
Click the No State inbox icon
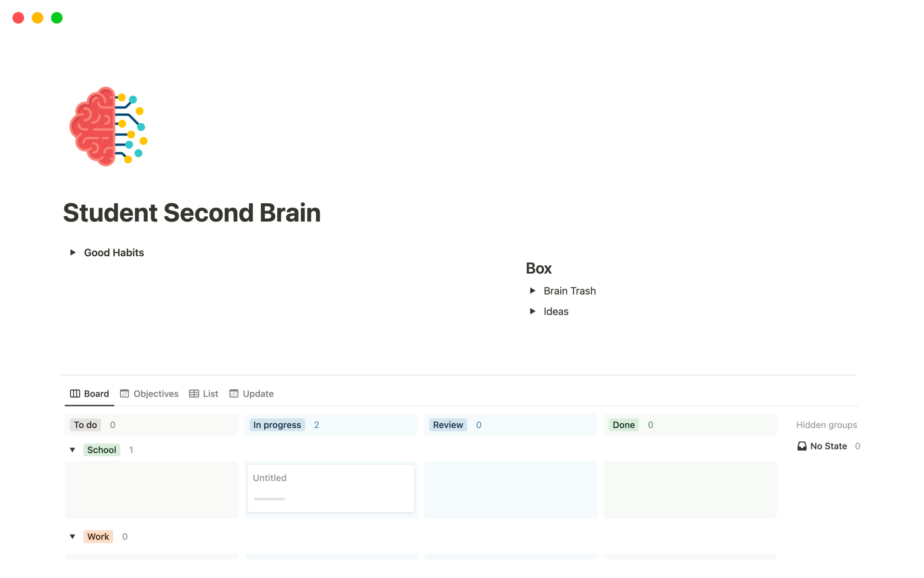(802, 446)
